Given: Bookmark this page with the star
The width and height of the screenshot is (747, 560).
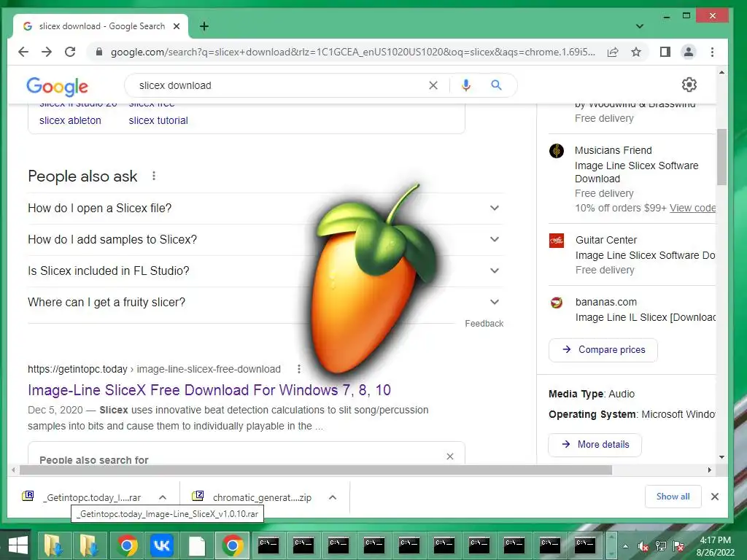Looking at the screenshot, I should coord(636,52).
